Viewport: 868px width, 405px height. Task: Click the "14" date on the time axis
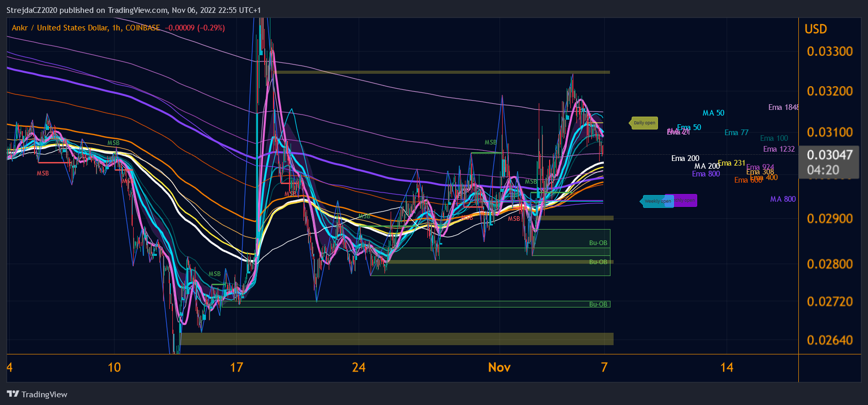tap(727, 367)
